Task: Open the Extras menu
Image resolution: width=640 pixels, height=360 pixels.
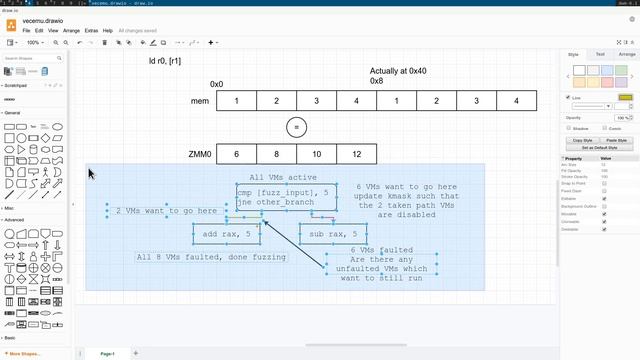Action: (x=91, y=31)
